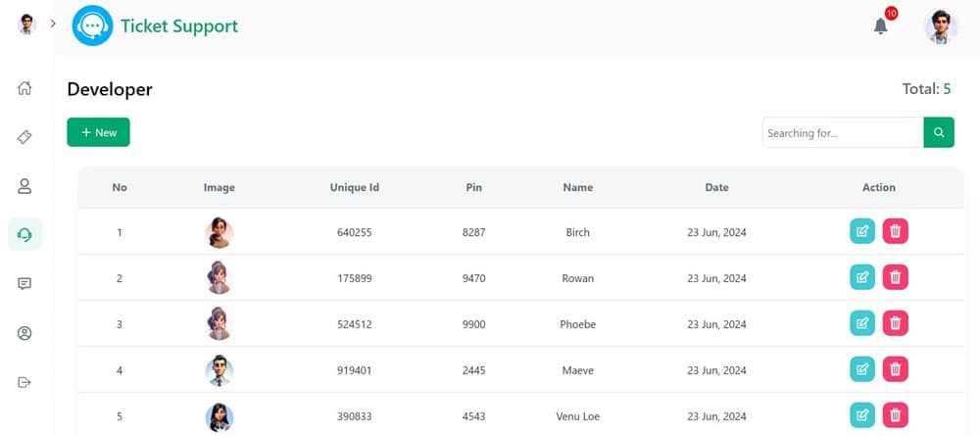Click the headset developer icon in sidebar
The image size is (980, 436).
tap(24, 234)
